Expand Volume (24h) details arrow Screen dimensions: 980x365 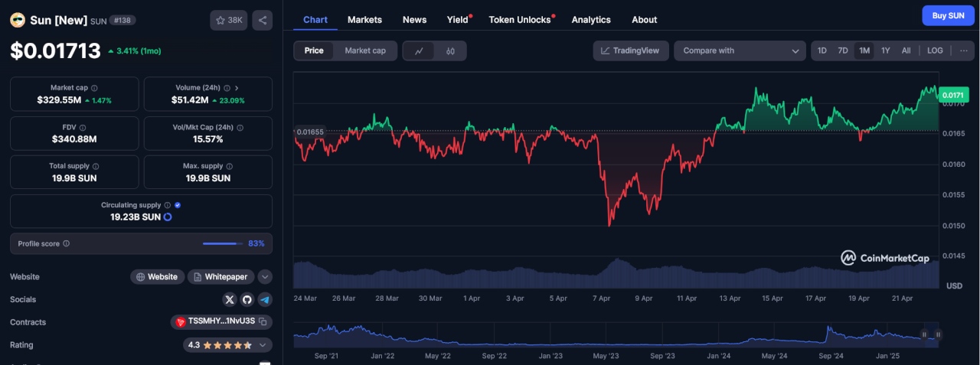tap(237, 88)
